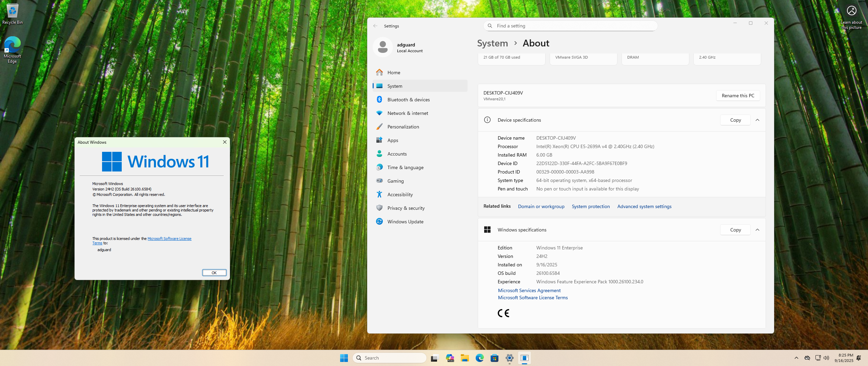This screenshot has height=366, width=868.
Task: Copy the Device specifications
Action: 735,120
